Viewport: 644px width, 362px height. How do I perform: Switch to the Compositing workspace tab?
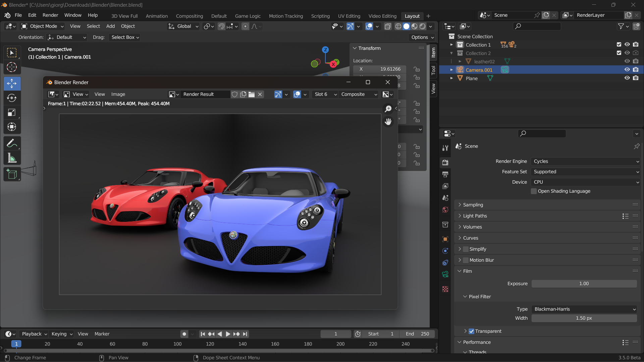click(x=189, y=16)
